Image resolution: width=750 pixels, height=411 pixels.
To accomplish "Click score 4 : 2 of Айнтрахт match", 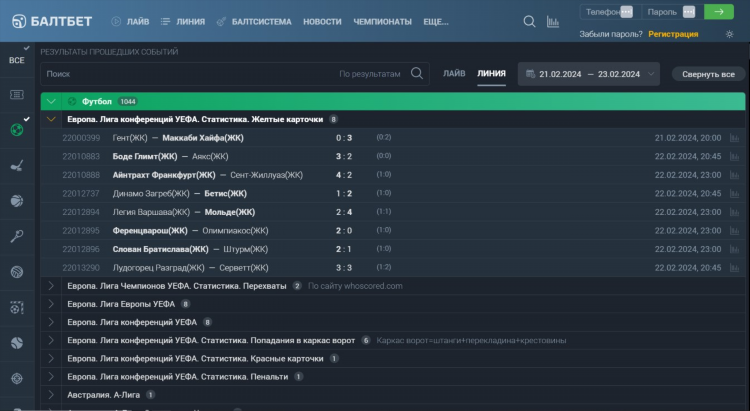I will 344,175.
